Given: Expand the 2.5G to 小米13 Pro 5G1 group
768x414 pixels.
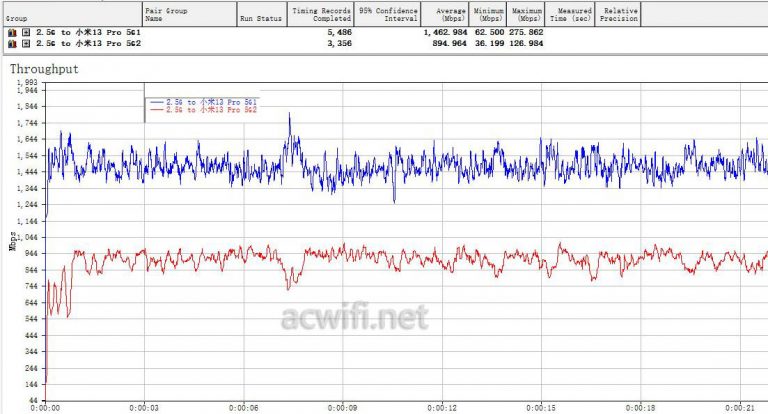Looking at the screenshot, I should click(25, 33).
